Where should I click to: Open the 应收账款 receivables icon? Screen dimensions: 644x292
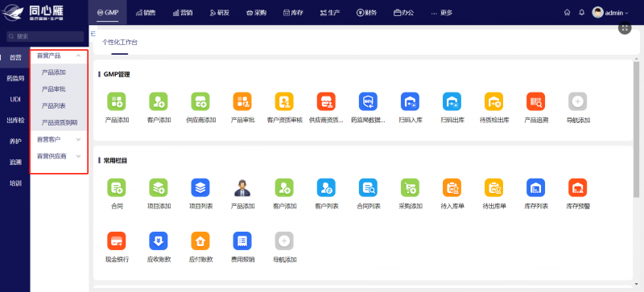[x=158, y=241]
